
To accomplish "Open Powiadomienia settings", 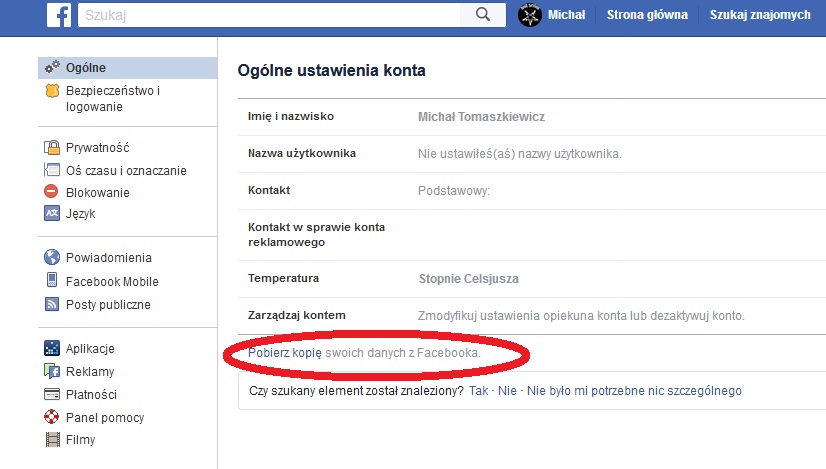I will (109, 258).
